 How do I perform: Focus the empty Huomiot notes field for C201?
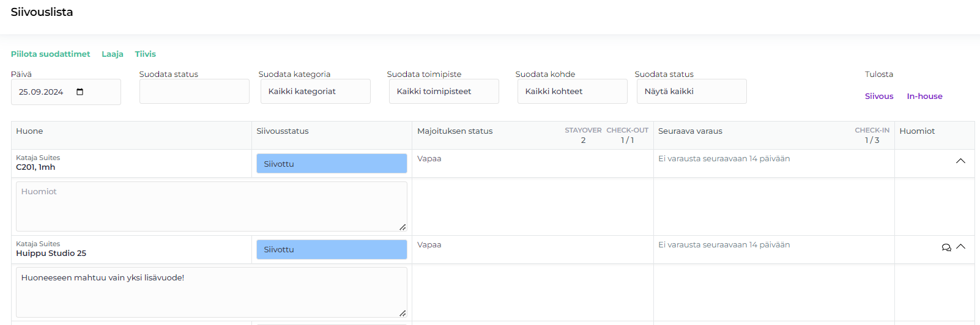211,206
